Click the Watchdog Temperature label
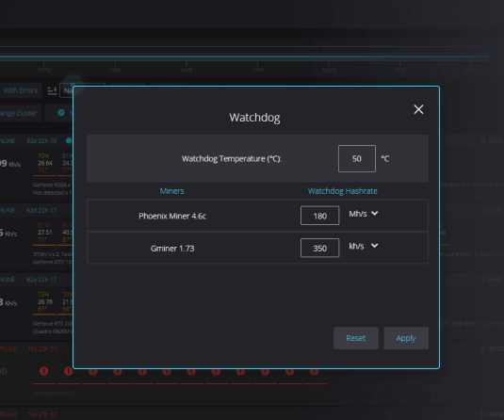Viewport: 504px width, 420px height. (x=232, y=159)
